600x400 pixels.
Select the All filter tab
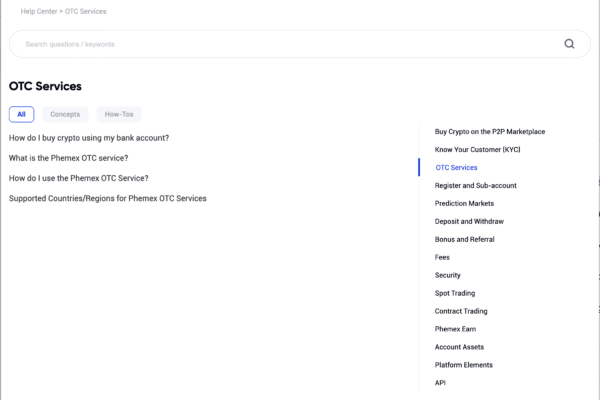pyautogui.click(x=21, y=114)
